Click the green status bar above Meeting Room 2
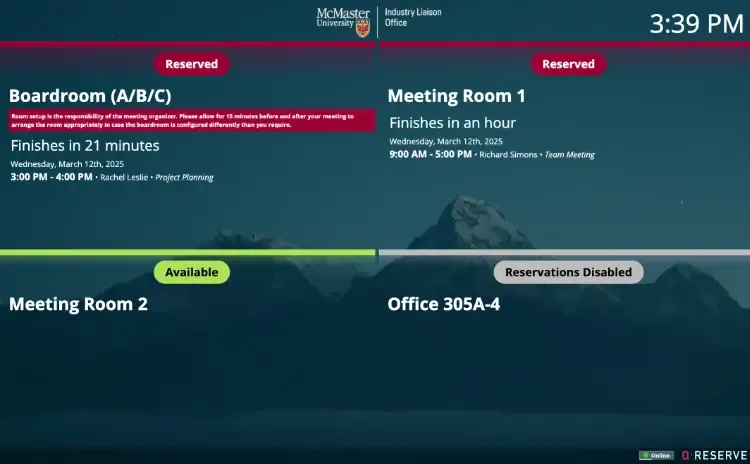Screen dimensions: 750x464 187,253
